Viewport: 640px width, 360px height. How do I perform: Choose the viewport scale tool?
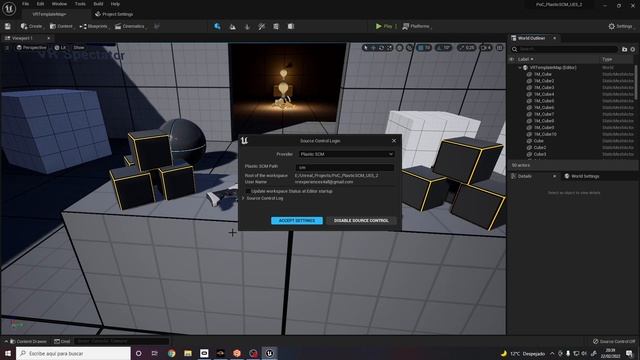389,48
